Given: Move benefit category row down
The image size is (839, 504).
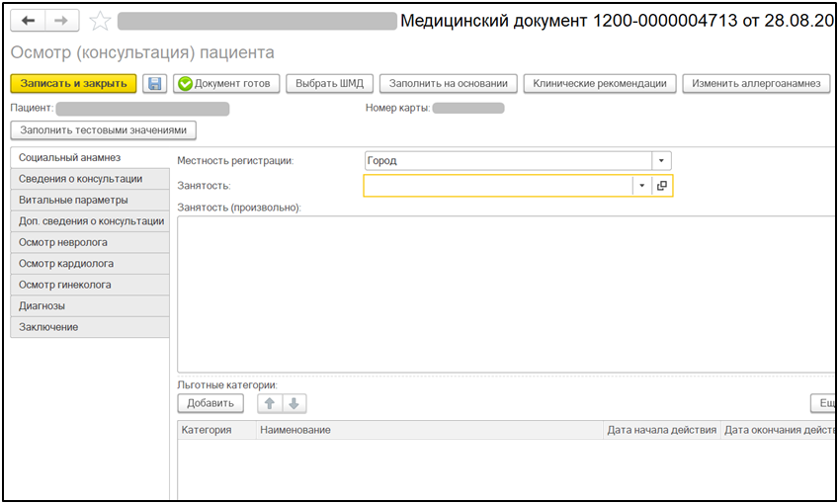Looking at the screenshot, I should coord(294,403).
